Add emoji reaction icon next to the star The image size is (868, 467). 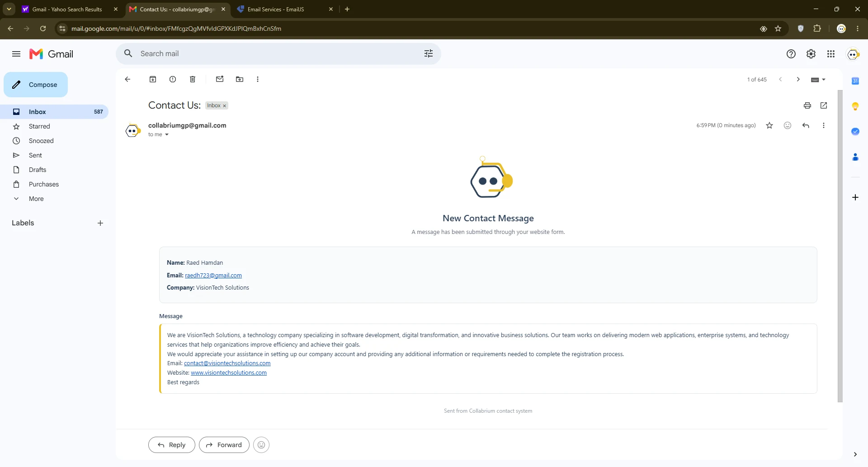(788, 125)
